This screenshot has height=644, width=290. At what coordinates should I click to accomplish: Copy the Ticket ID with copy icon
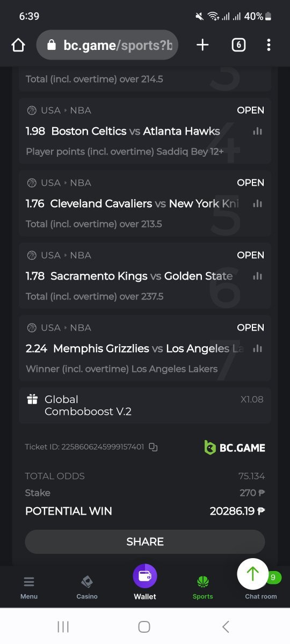tap(153, 447)
